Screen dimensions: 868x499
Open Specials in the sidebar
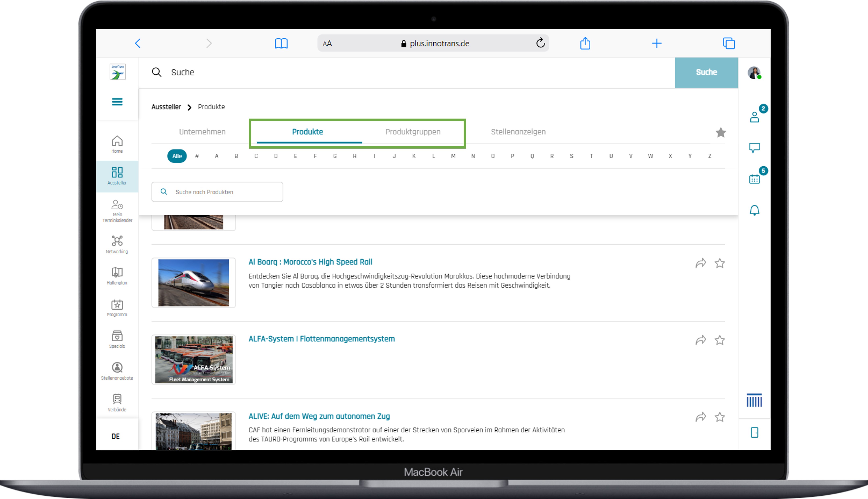(x=117, y=339)
